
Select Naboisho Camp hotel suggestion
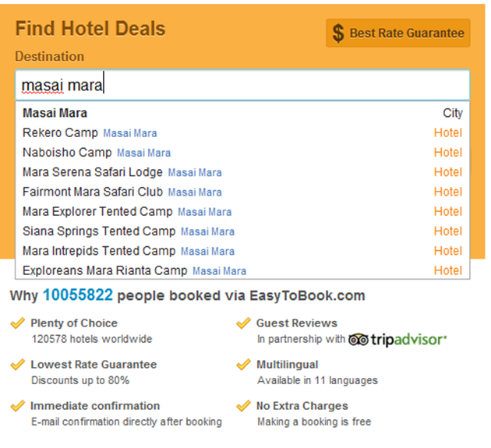pyautogui.click(x=67, y=152)
